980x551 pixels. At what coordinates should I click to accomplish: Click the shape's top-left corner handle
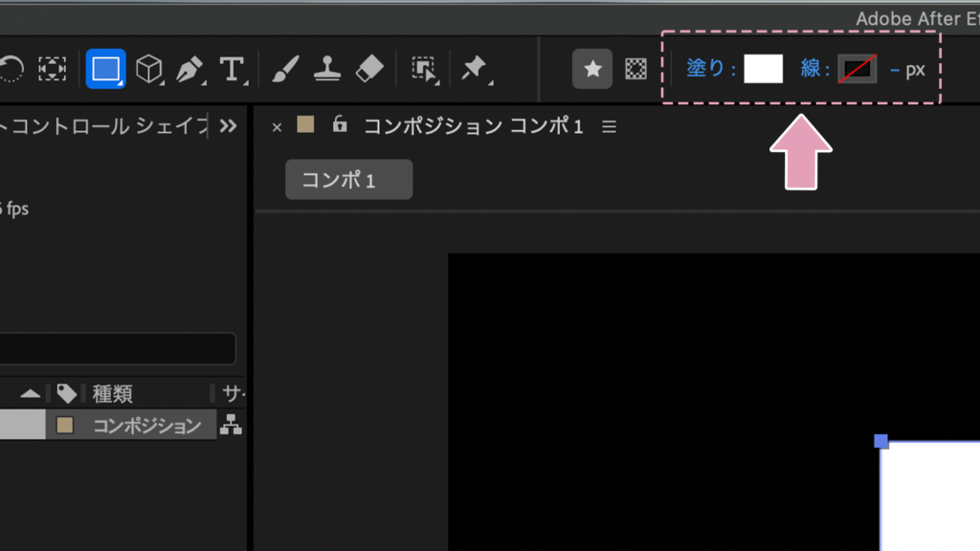pyautogui.click(x=881, y=442)
